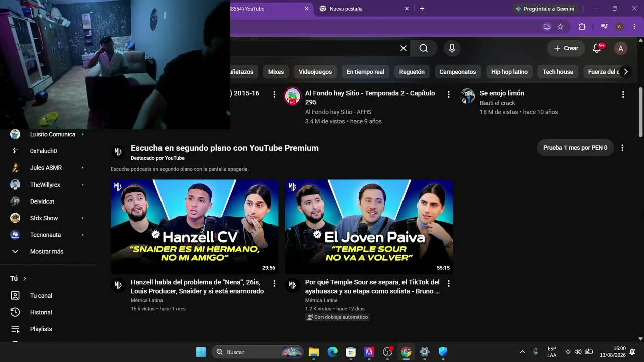Start voice search with the microphone icon
Screen dimensions: 644x362
coord(452,48)
